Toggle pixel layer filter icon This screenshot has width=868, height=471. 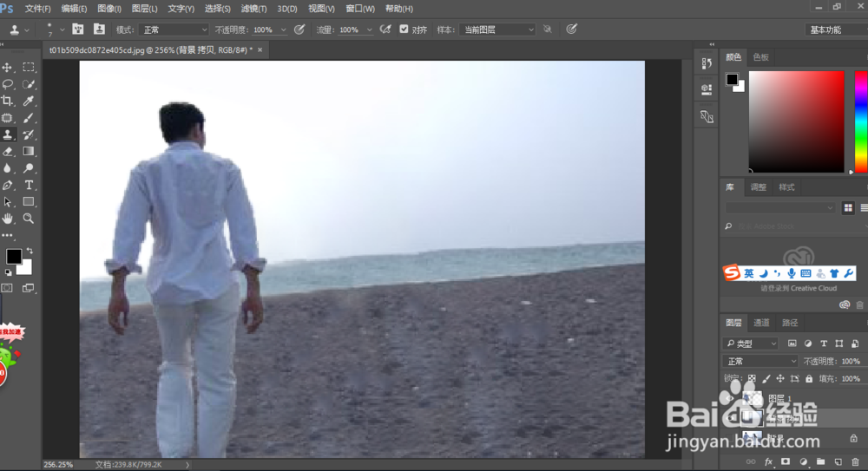[792, 343]
